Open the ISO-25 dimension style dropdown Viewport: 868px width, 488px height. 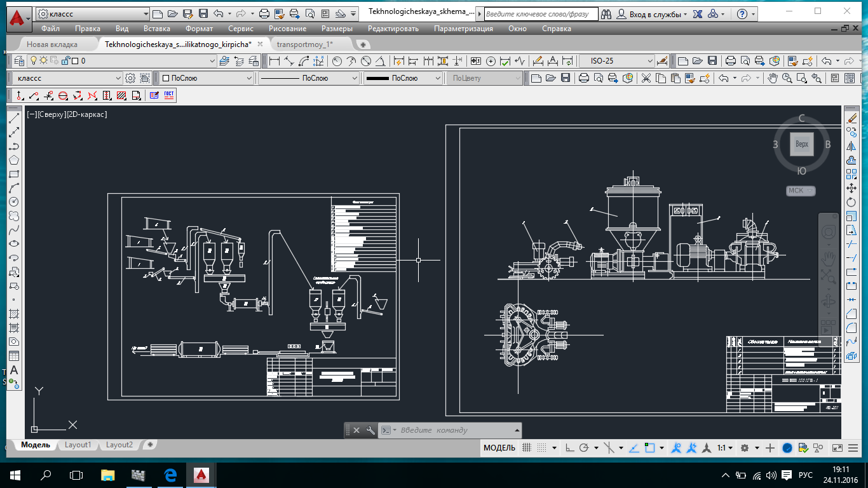click(650, 61)
